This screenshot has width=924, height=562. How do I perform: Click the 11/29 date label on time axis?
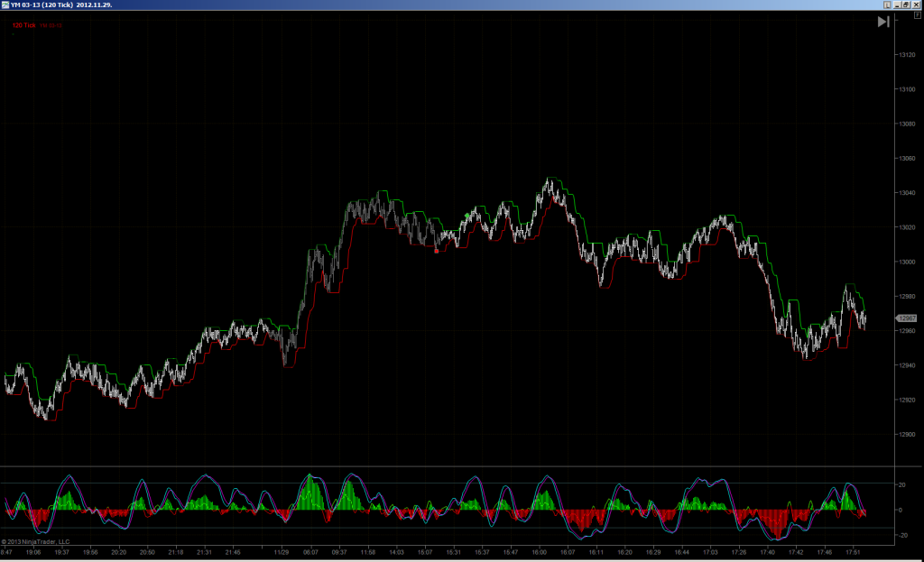282,553
